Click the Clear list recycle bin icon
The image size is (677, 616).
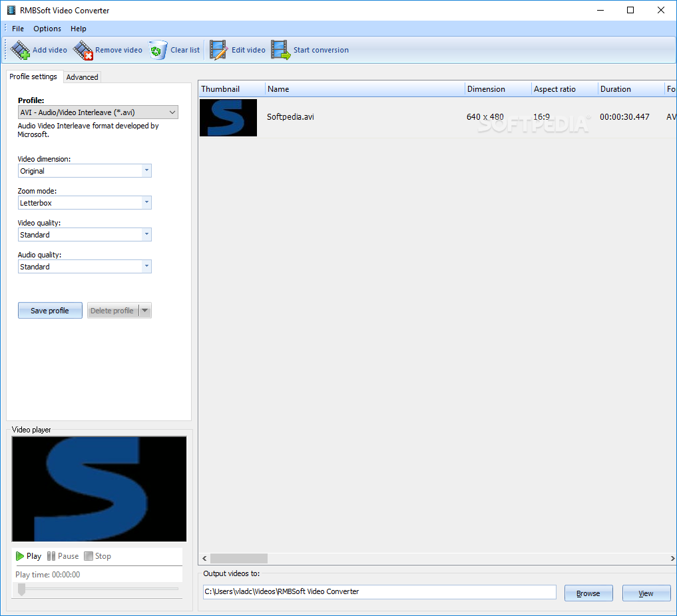tap(158, 50)
